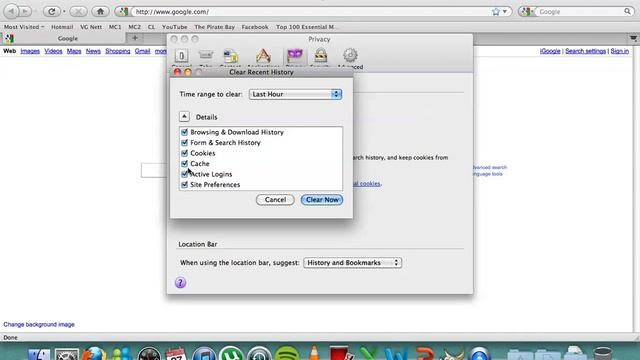Open the Shopping link on Google
The height and width of the screenshot is (360, 640).
[x=118, y=51]
